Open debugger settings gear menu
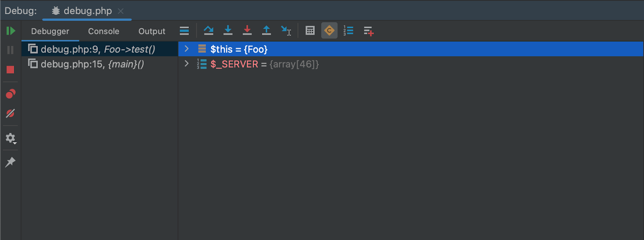 (11, 139)
